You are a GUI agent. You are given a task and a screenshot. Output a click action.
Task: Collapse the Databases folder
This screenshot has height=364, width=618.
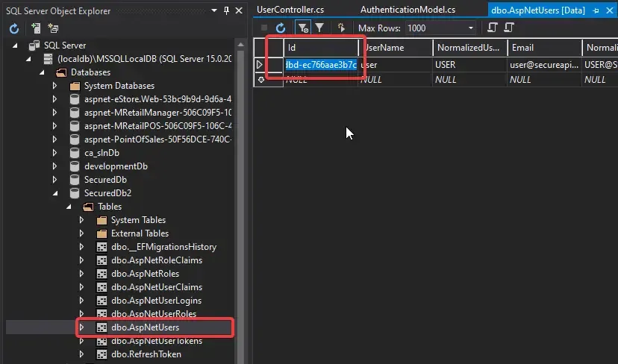coord(42,72)
